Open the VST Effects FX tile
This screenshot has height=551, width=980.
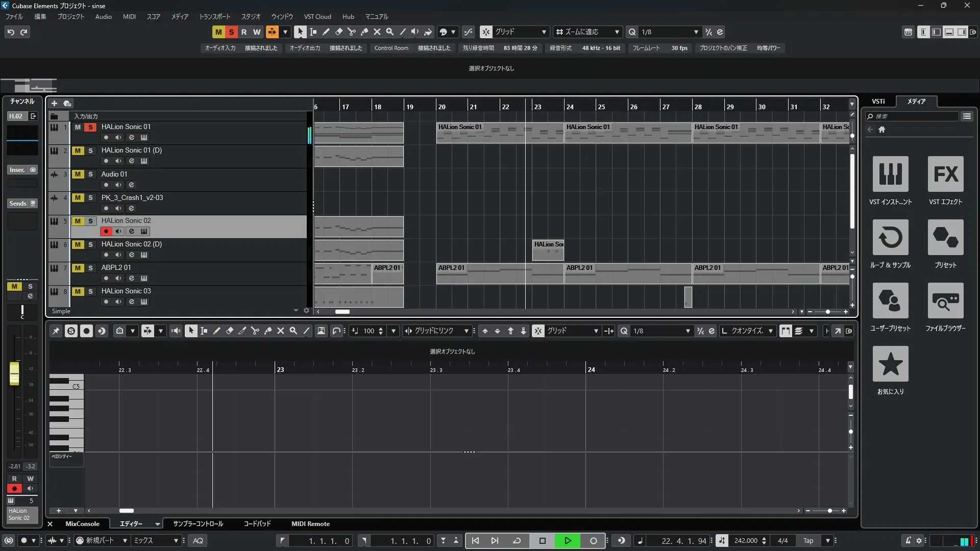945,174
